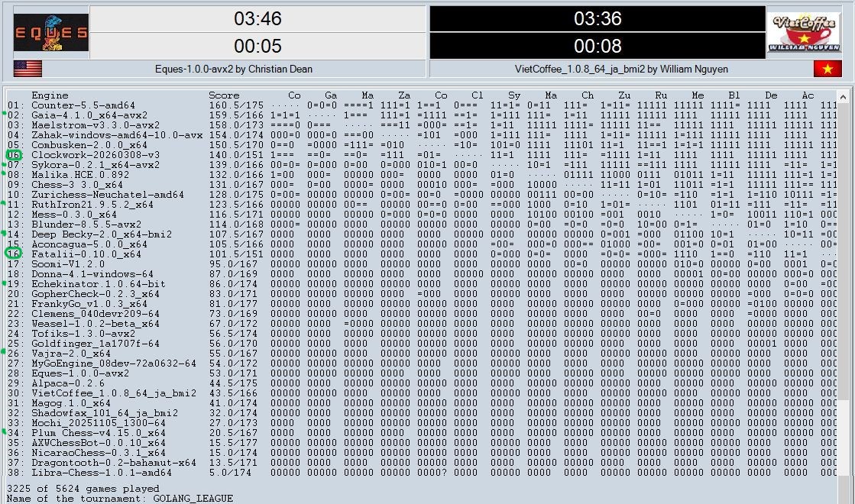Select the Goldfinger_1a1707f-64 row
Image resolution: width=855 pixels, height=504 pixels.
pos(421,344)
